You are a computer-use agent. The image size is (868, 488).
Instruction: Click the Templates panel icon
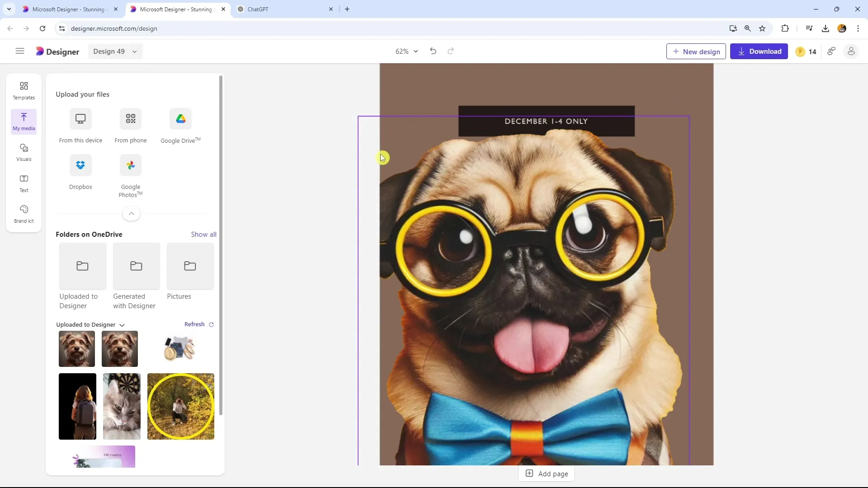(x=24, y=90)
